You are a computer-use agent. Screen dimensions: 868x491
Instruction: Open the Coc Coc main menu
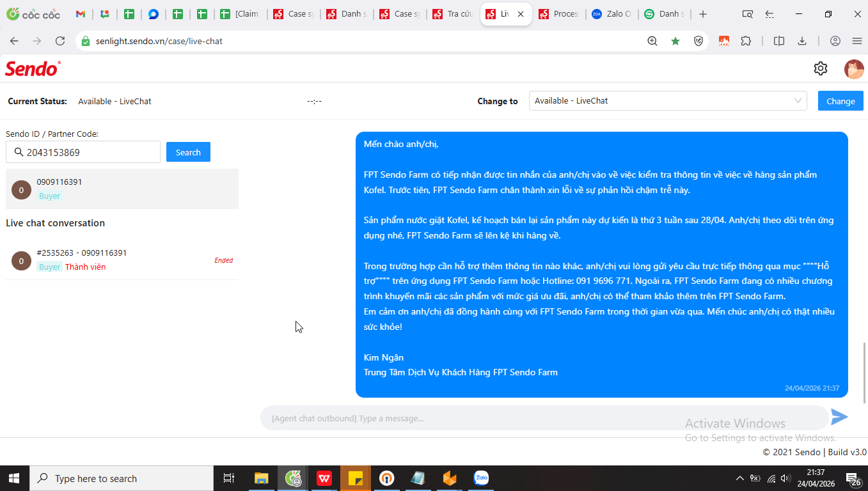[857, 41]
